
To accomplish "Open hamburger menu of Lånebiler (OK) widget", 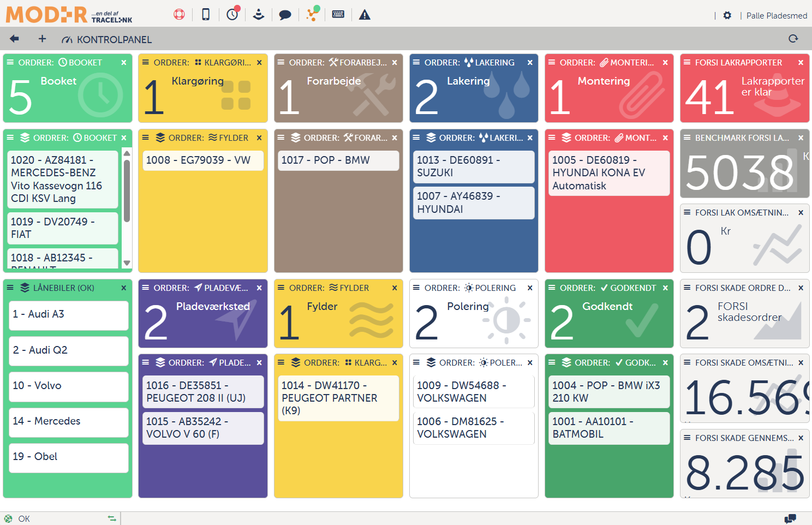I will 10,288.
